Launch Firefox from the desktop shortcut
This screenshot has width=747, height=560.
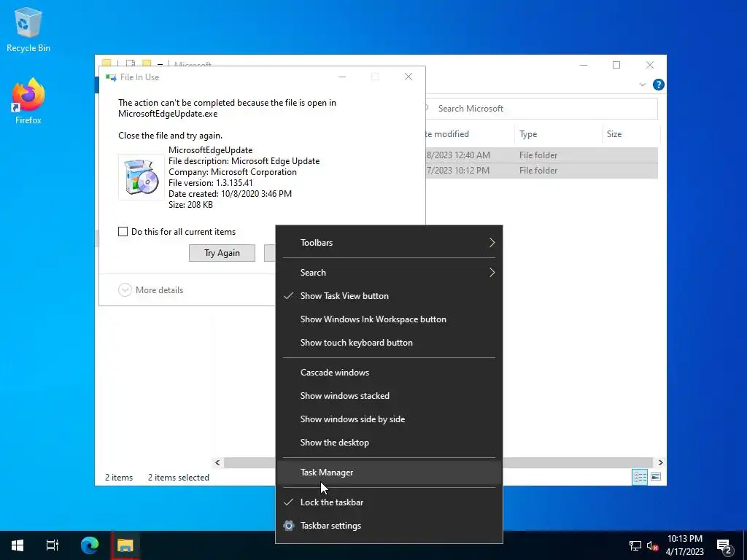tap(28, 101)
